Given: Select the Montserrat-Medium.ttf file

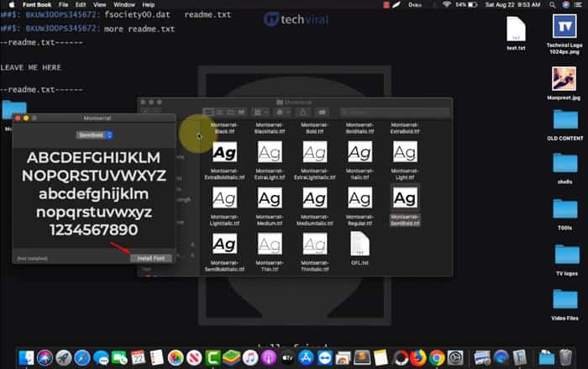Looking at the screenshot, I should point(270,198).
